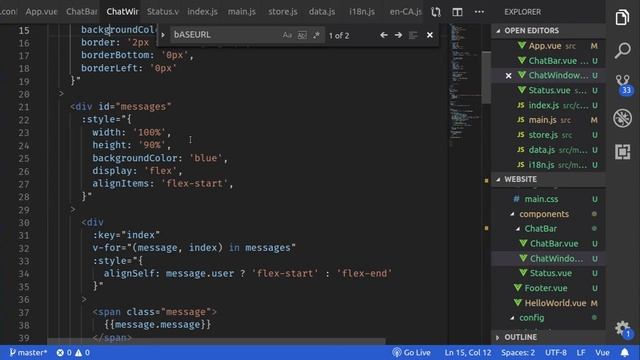Open Source Control view with 33 badge
Viewport: 640px width, 360px height.
623,84
